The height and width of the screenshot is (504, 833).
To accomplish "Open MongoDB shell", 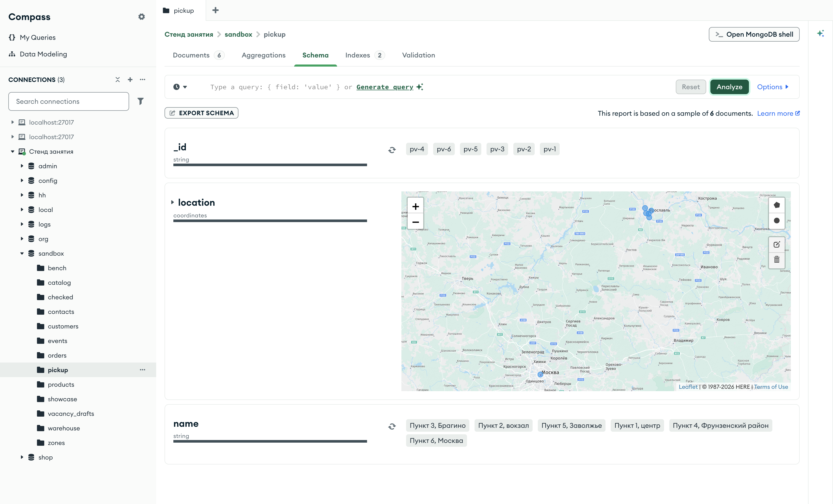I will click(754, 34).
